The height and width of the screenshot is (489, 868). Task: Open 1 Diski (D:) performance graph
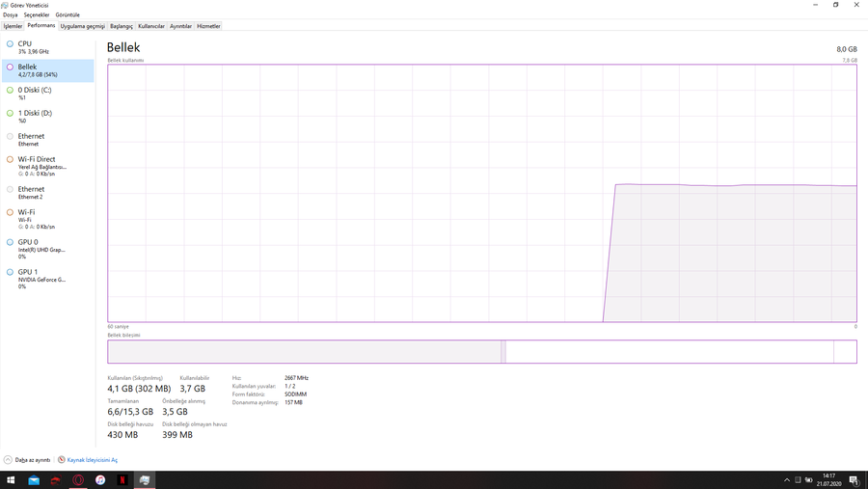pos(47,117)
